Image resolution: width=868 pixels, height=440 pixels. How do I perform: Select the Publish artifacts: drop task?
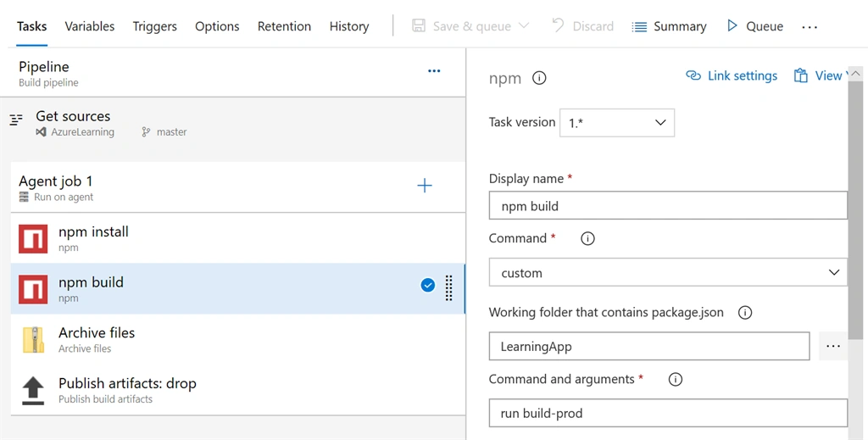tap(238, 390)
